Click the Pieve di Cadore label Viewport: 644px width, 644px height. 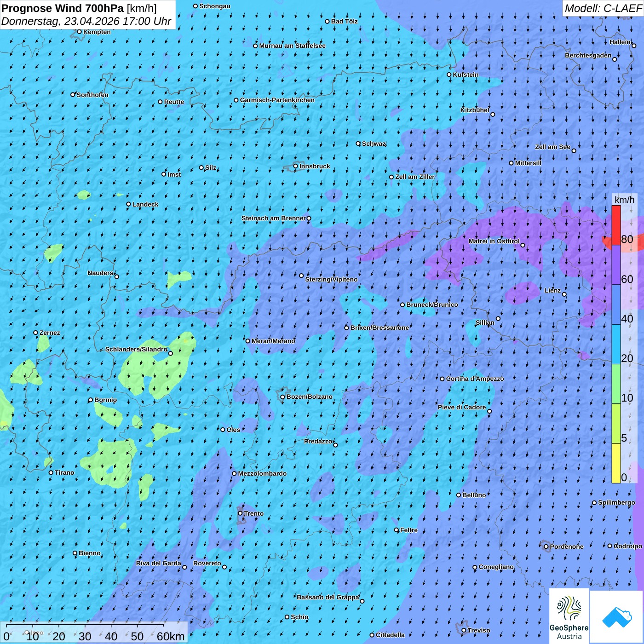pos(462,407)
